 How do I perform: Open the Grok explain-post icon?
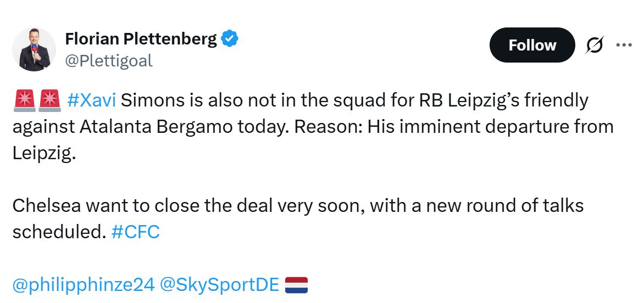(593, 46)
